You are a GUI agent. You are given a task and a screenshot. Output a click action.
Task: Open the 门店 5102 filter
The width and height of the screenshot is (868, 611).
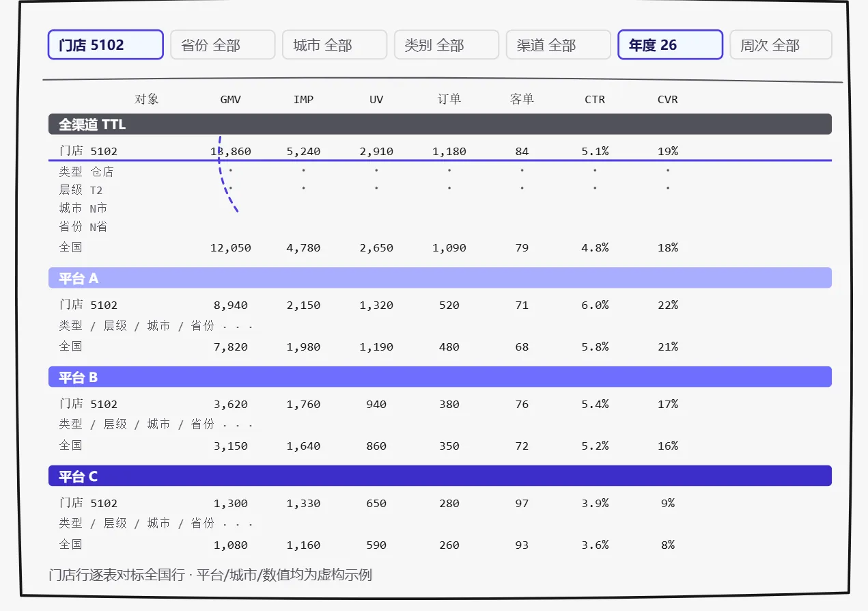pyautogui.click(x=106, y=45)
